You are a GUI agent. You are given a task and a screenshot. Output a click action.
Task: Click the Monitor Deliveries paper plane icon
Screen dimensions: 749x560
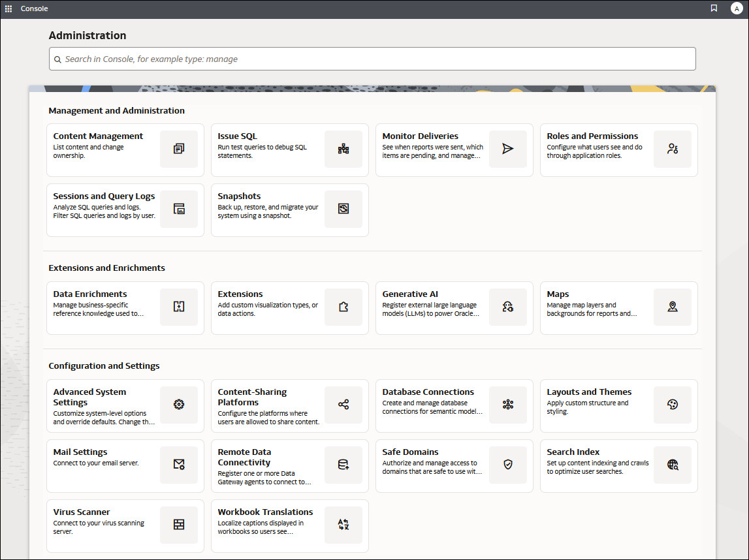coord(508,149)
